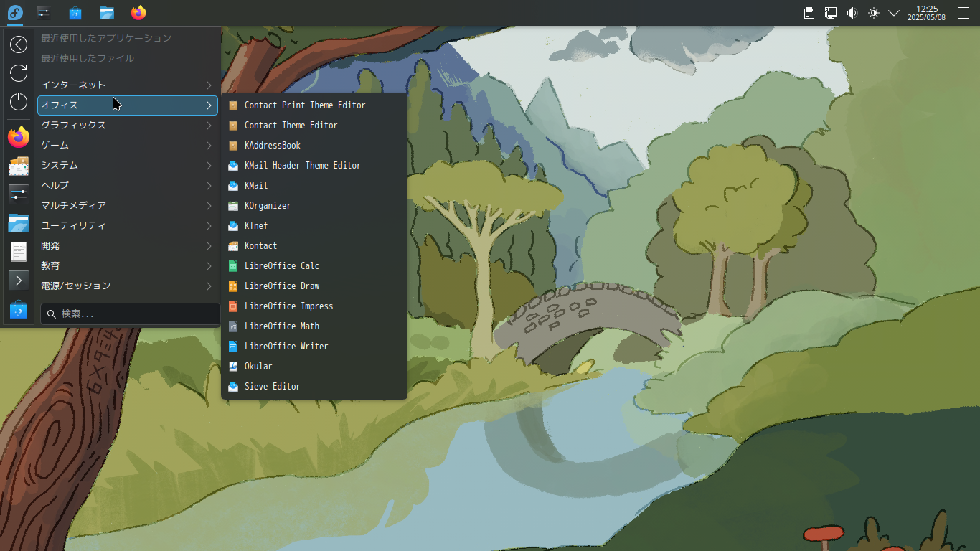
Task: Click the 検索 search field
Action: [131, 314]
